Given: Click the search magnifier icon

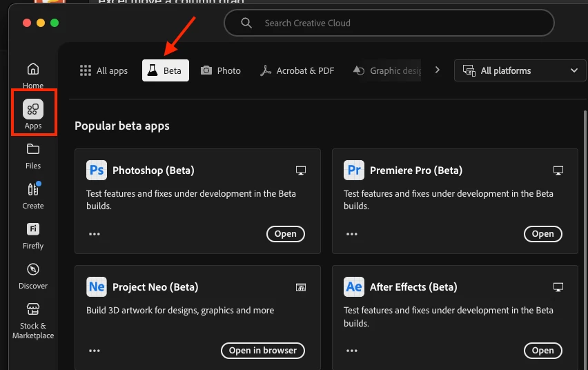Looking at the screenshot, I should click(x=246, y=23).
